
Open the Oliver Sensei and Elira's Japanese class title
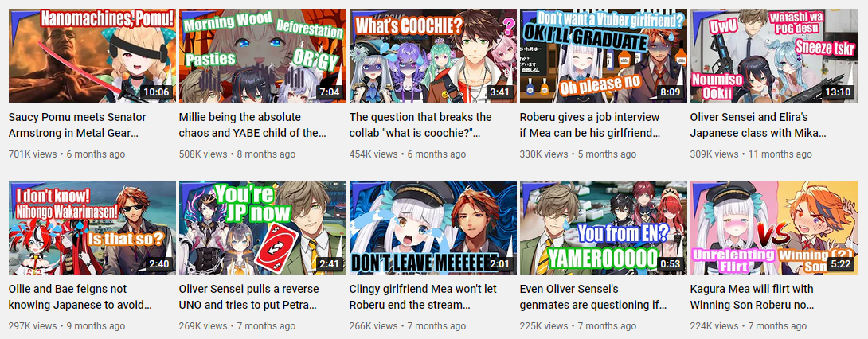[x=757, y=126]
